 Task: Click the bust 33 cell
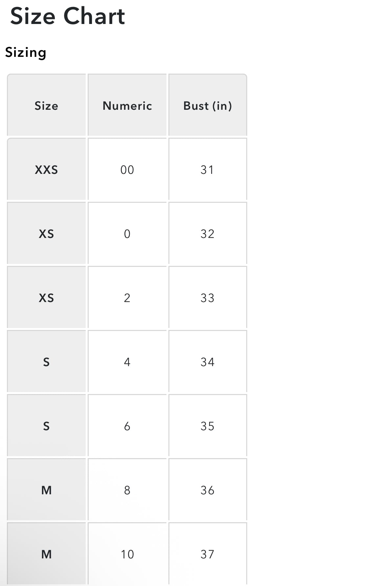point(208,297)
